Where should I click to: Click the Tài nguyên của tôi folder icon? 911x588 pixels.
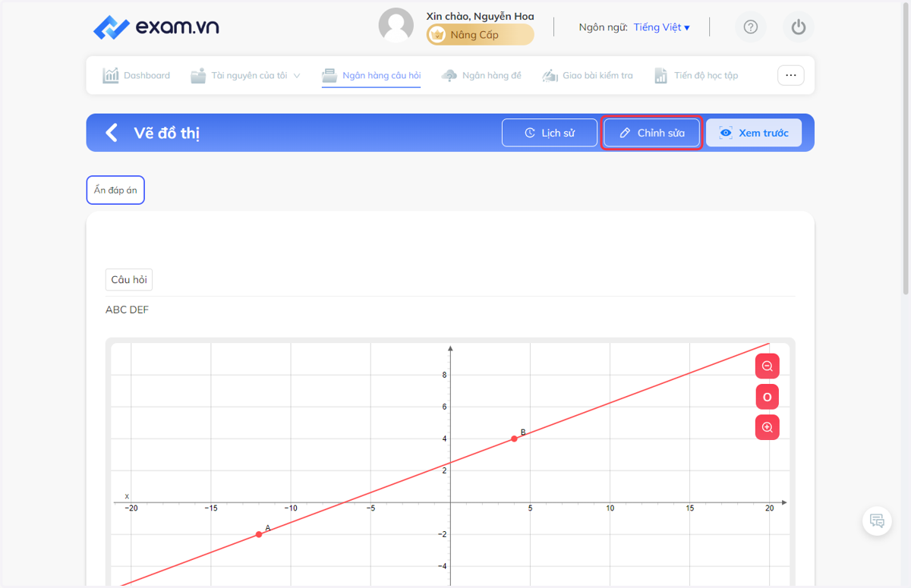coord(198,75)
